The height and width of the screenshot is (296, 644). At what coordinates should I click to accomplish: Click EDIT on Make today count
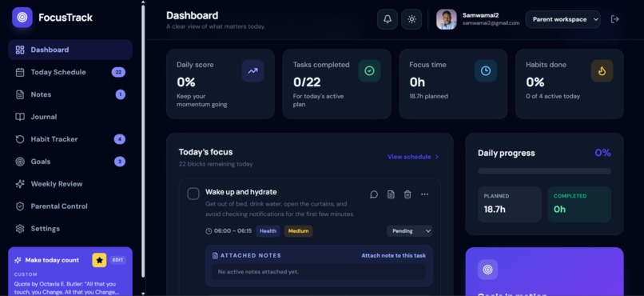pyautogui.click(x=118, y=260)
